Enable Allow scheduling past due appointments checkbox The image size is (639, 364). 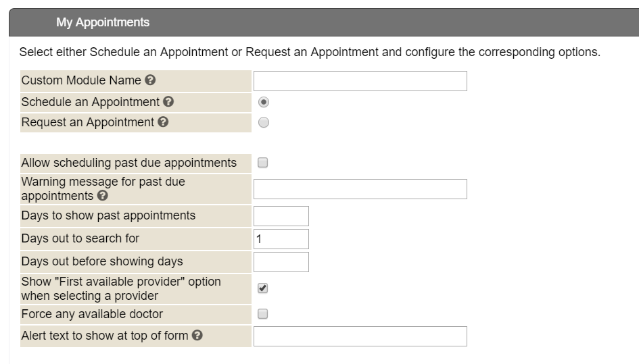pos(263,163)
